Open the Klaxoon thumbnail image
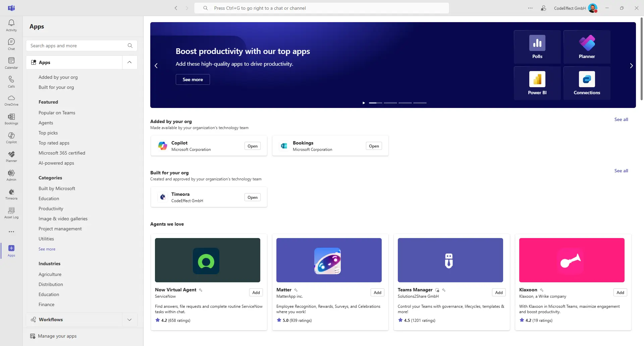The image size is (644, 346). click(x=572, y=260)
